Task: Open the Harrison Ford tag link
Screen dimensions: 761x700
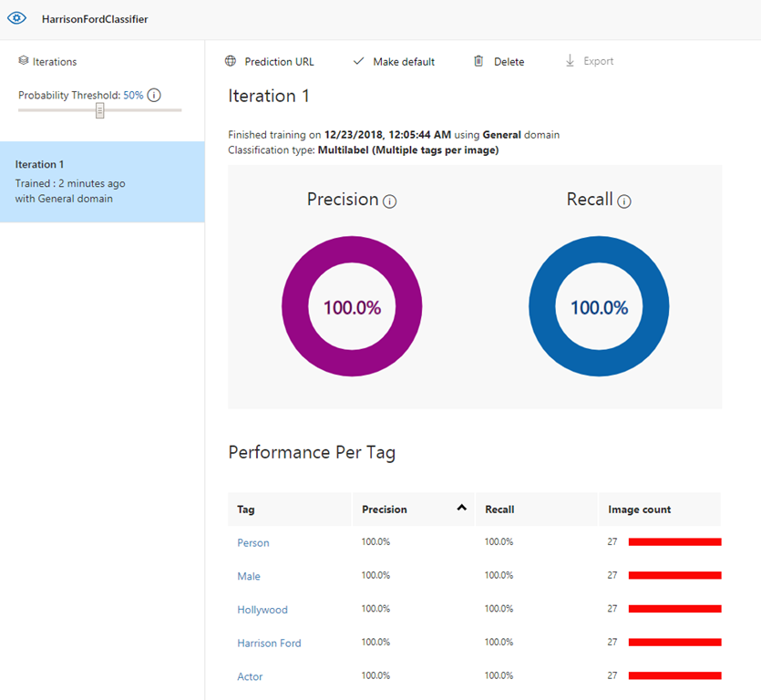Action: coord(269,643)
